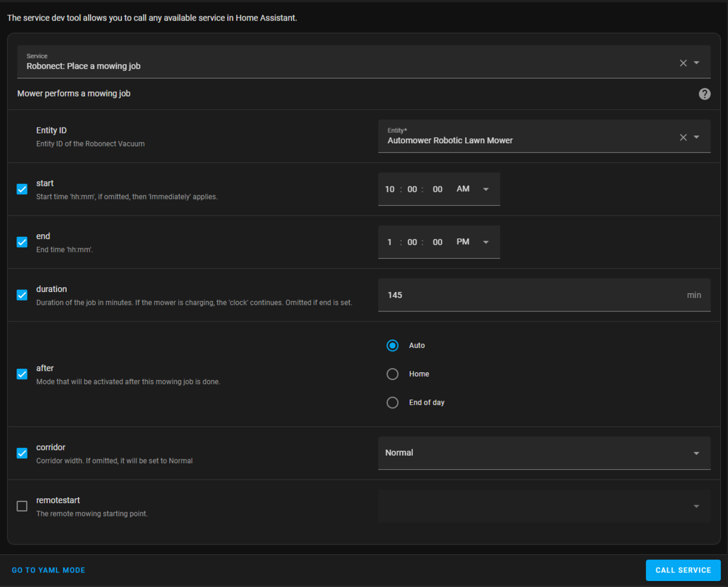This screenshot has width=728, height=587.
Task: Click the 'Mower performs a mowing job' text
Action: click(74, 93)
